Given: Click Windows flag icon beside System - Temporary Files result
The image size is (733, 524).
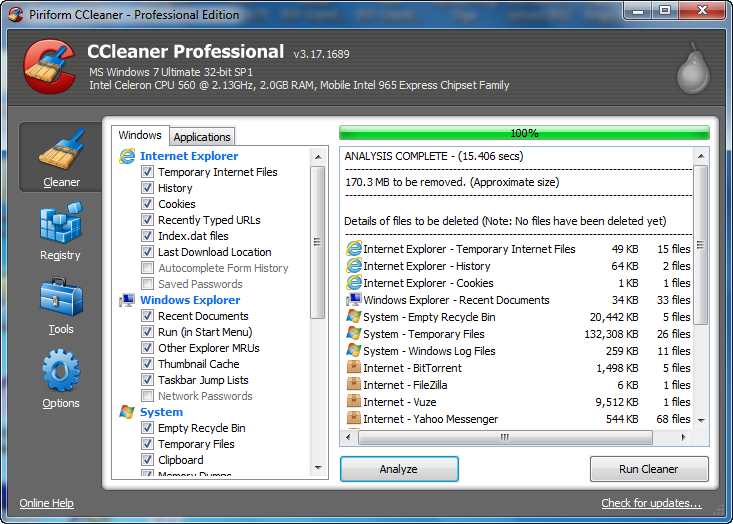Looking at the screenshot, I should (354, 334).
